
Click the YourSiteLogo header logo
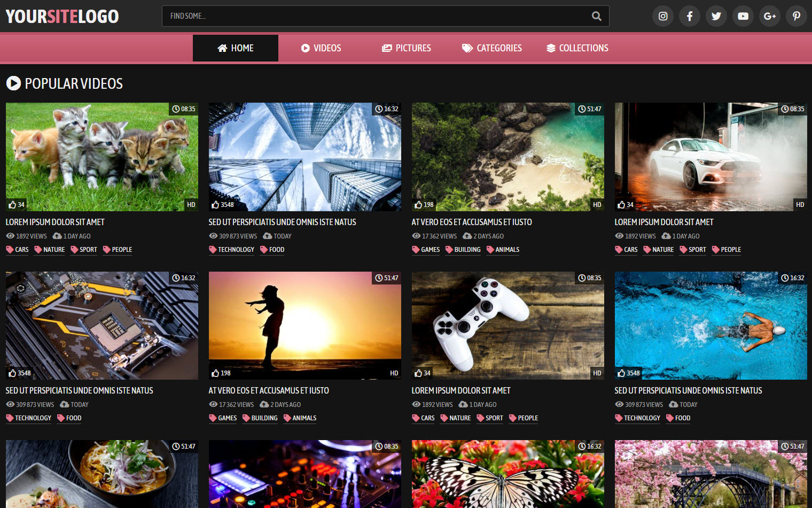pos(62,17)
